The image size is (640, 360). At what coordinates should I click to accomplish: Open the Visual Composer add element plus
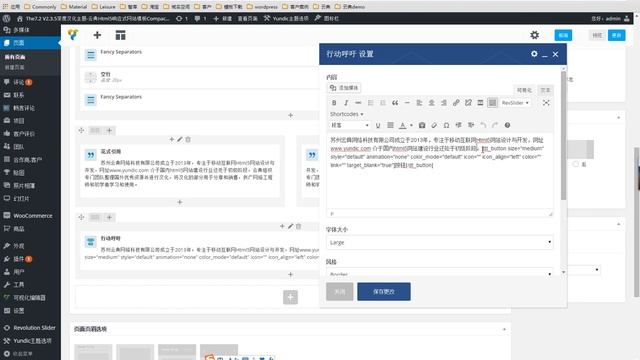97,35
